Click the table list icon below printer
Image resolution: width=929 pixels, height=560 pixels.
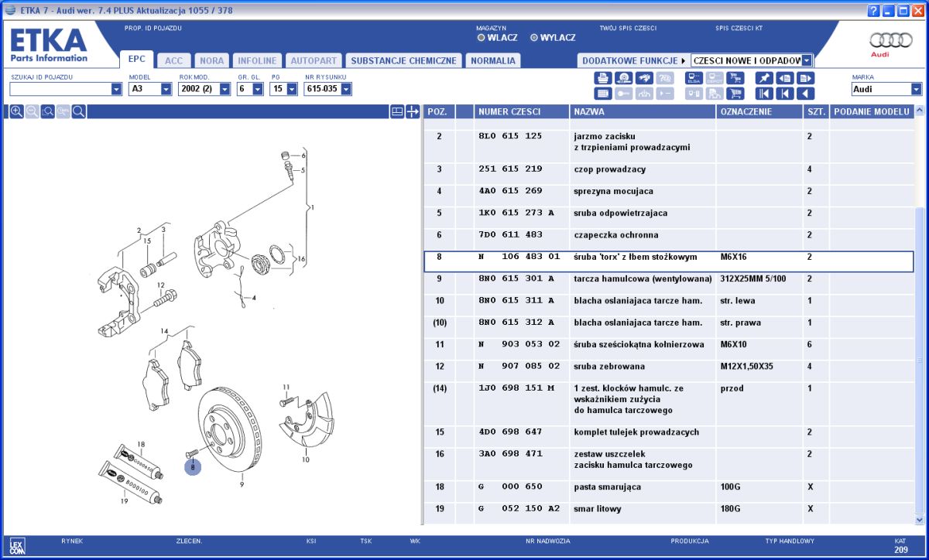click(603, 94)
